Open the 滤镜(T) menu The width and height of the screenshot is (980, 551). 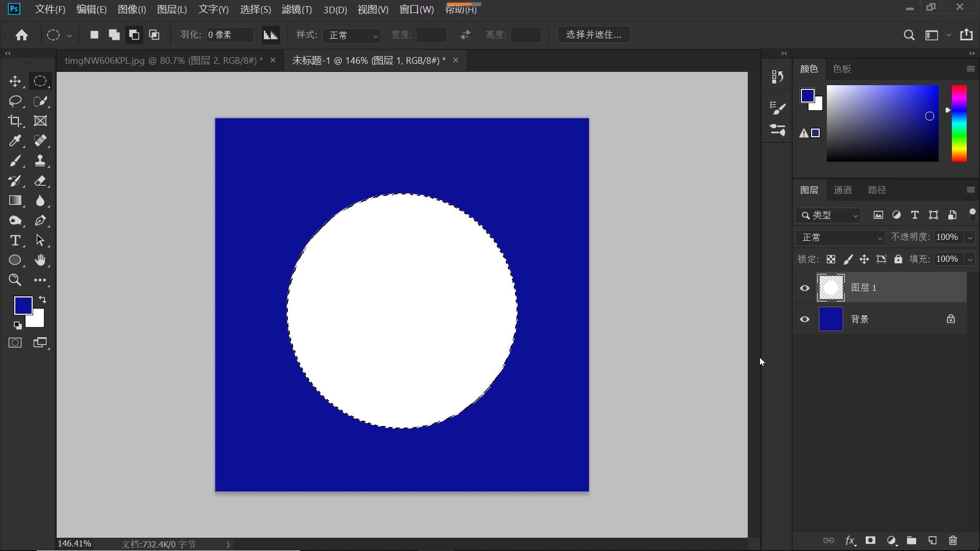tap(297, 10)
